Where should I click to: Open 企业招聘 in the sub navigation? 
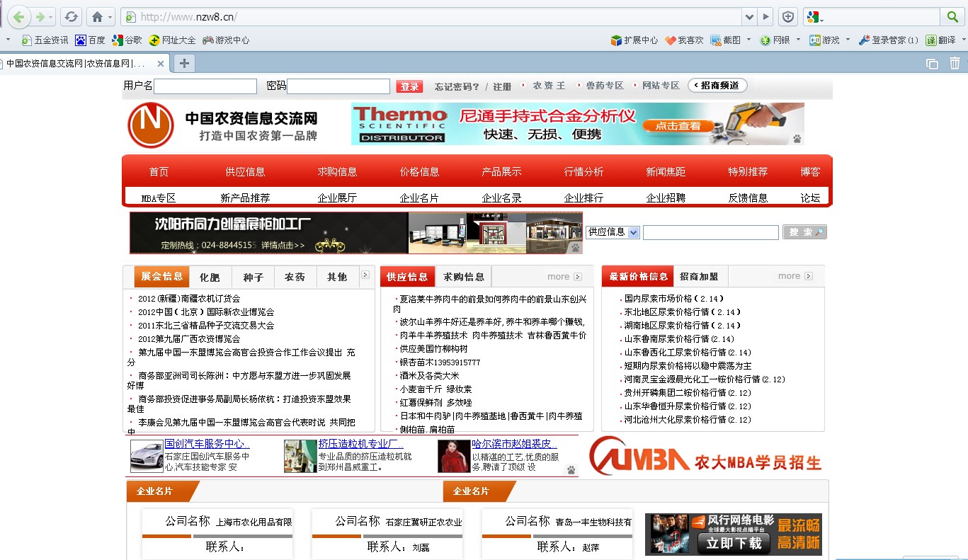click(666, 198)
